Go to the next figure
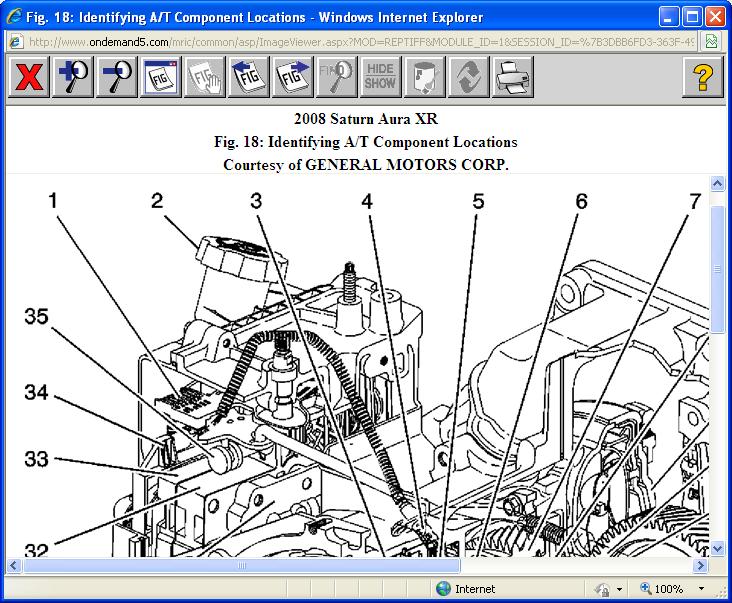Viewport: 732px width, 603px height. [x=292, y=77]
